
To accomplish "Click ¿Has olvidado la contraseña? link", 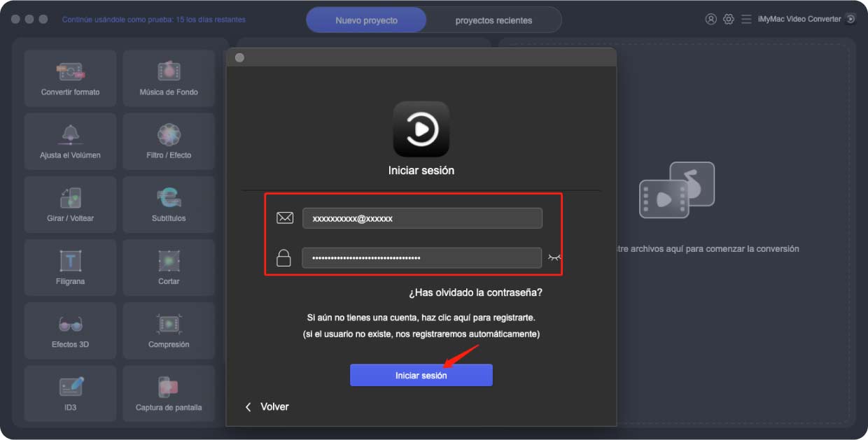I will click(476, 292).
